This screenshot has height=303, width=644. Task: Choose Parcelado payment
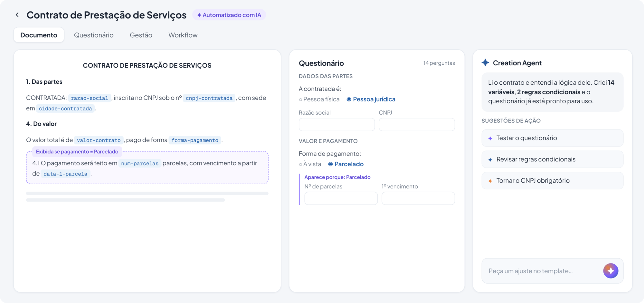[346, 164]
